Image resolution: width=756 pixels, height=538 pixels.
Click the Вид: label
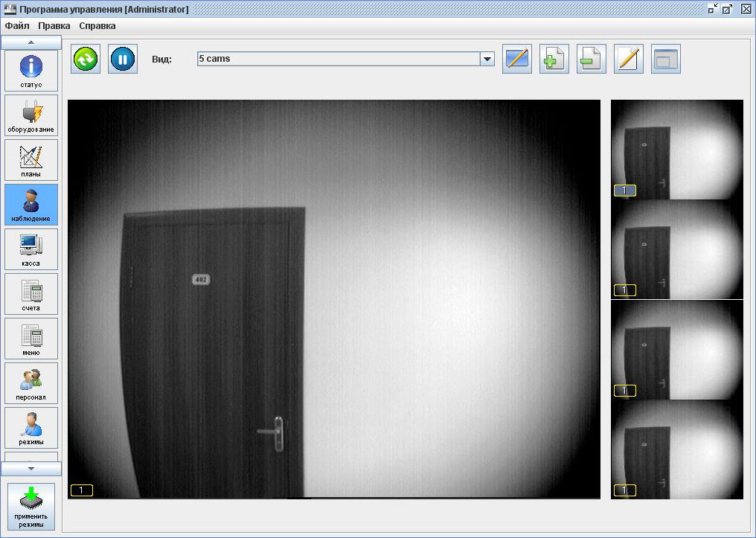click(161, 60)
